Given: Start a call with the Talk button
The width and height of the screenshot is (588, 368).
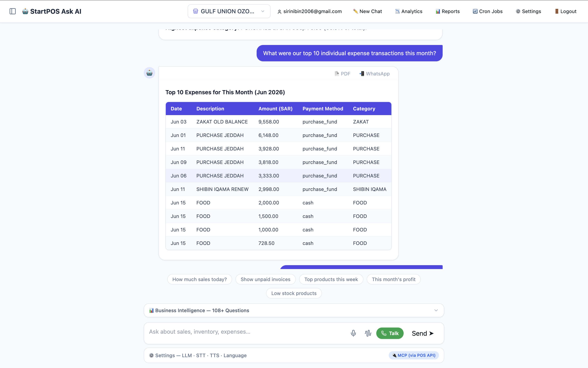Looking at the screenshot, I should 390,333.
